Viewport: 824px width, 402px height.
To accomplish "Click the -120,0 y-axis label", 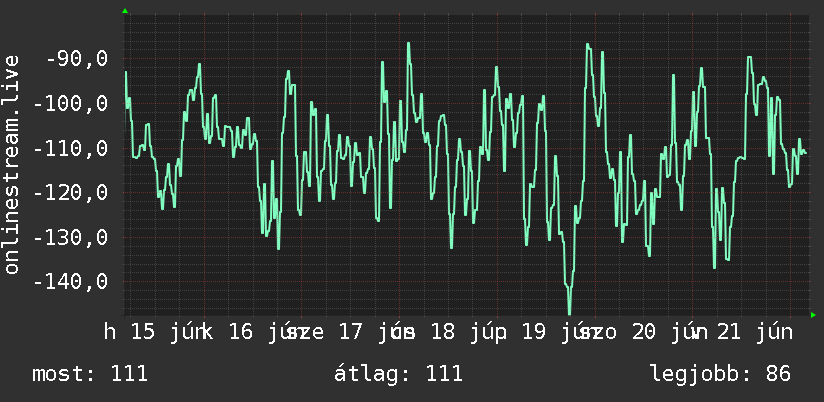I will coord(71,193).
